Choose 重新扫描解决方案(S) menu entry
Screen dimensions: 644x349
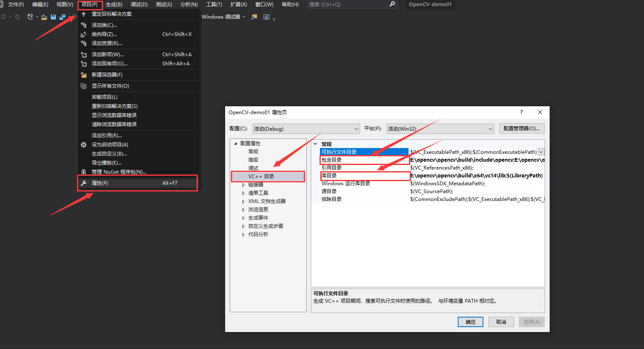click(x=139, y=106)
